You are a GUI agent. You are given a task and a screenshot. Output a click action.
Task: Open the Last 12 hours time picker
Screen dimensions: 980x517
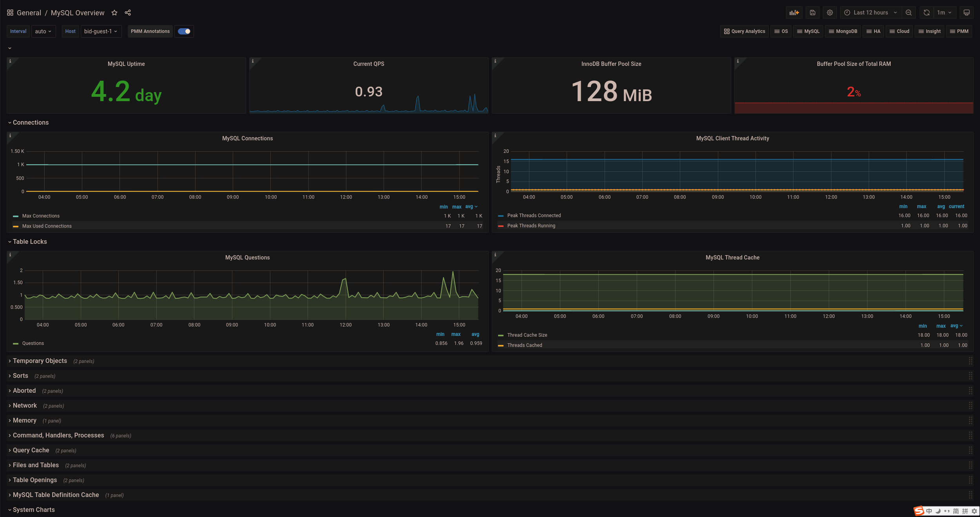click(870, 13)
